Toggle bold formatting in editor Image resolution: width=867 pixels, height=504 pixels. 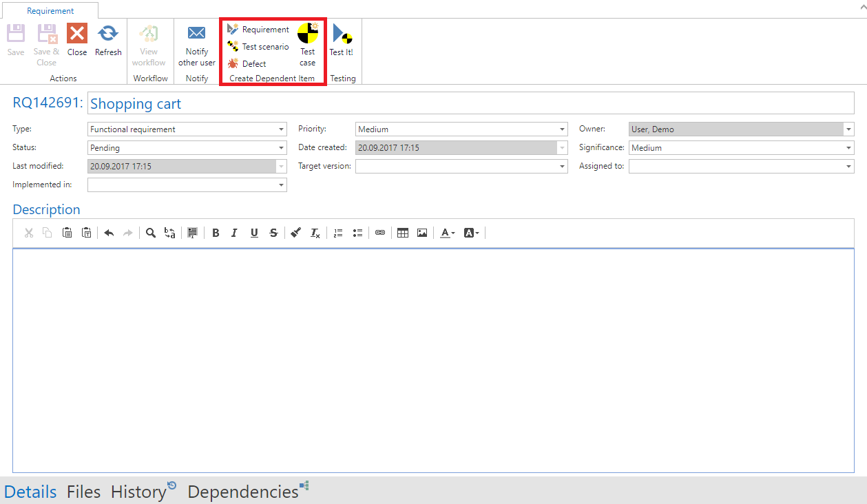point(216,233)
